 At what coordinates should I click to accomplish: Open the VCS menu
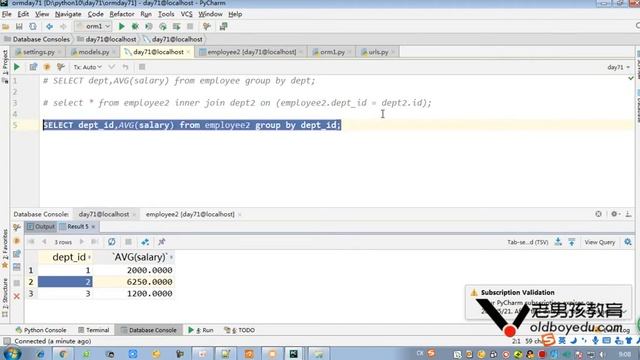(187, 14)
